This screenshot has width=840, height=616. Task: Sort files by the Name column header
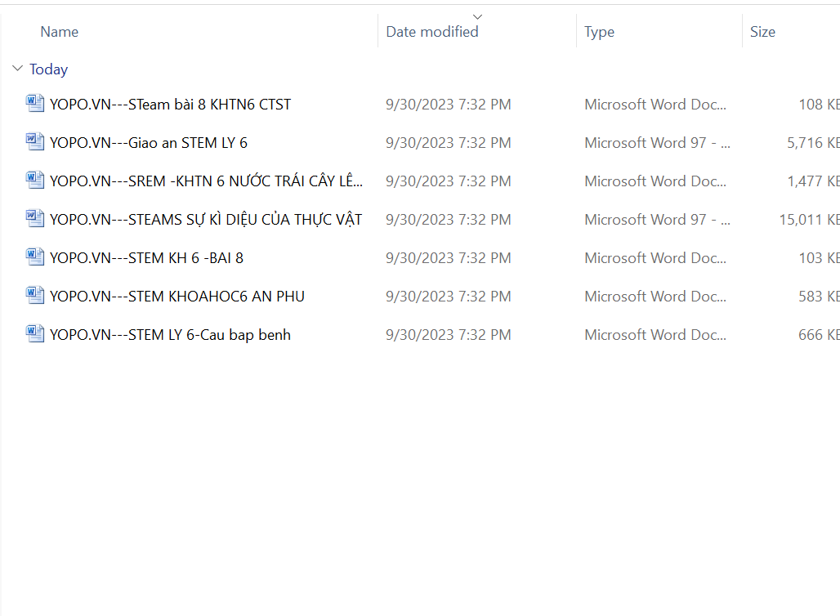(x=60, y=32)
